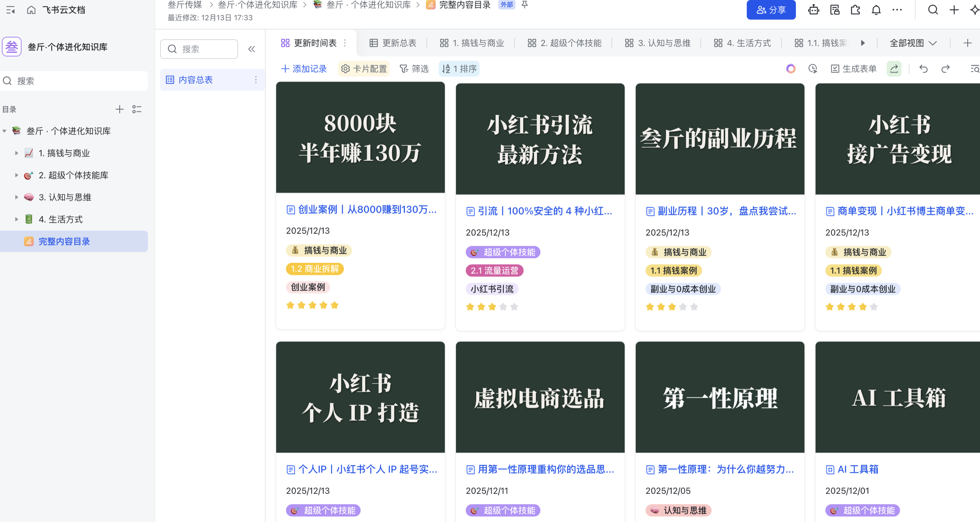Click the undo arrow icon
This screenshot has height=522, width=980.
923,69
